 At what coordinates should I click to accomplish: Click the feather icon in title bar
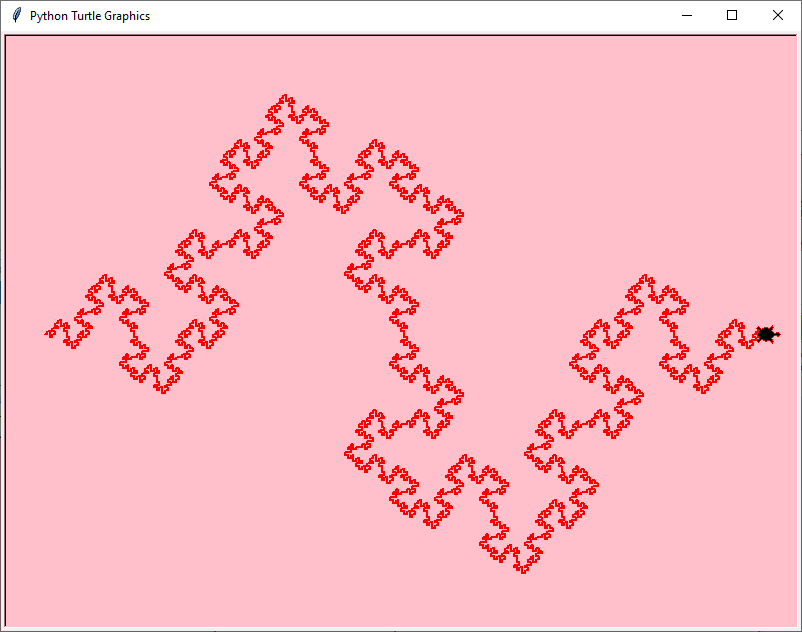tap(16, 15)
